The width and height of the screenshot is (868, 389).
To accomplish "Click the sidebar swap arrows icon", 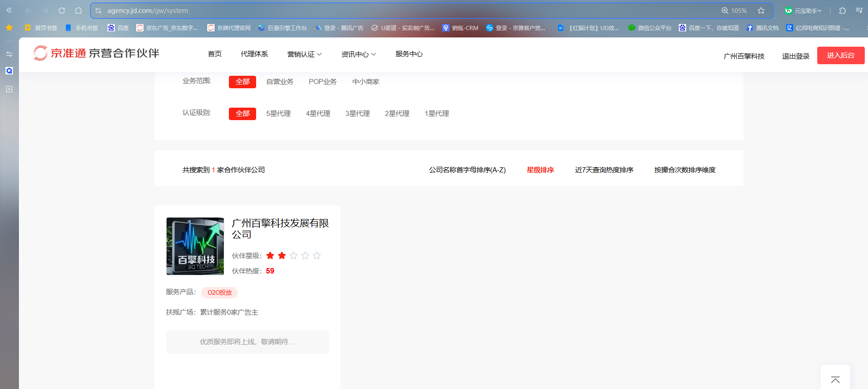I will (9, 54).
